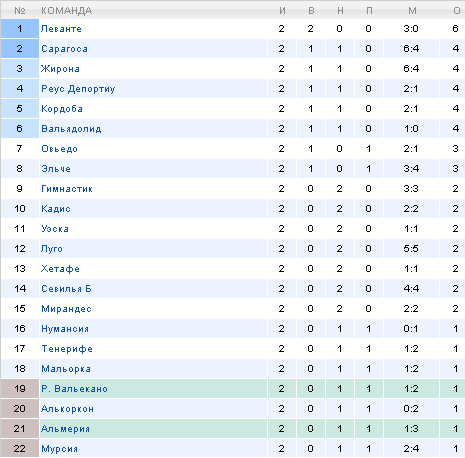Screen dimensions: 465x458
Task: Open the Вальядолид team link
Action: coord(71,129)
